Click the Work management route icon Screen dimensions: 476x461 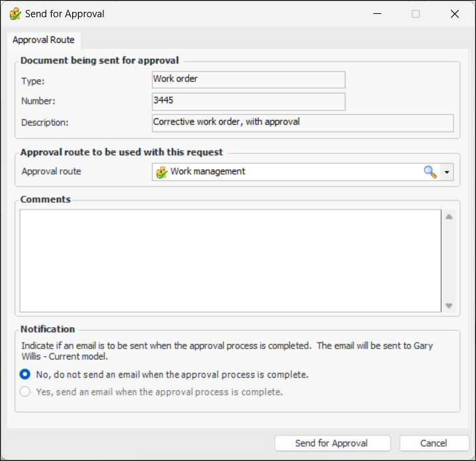[161, 172]
